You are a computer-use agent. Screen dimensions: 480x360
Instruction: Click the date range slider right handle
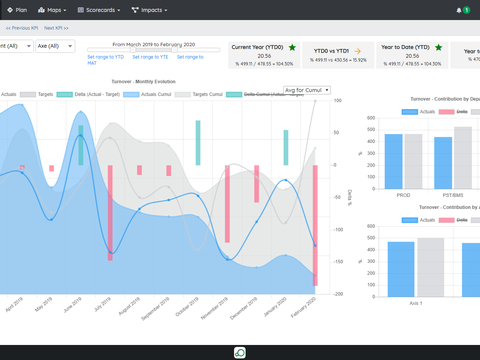(x=175, y=50)
